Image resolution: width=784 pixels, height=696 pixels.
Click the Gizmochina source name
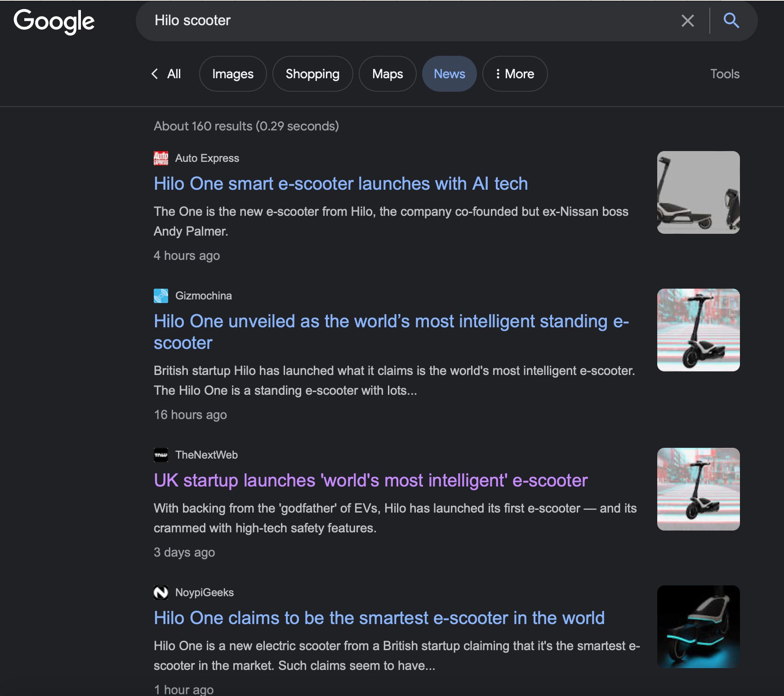pos(204,296)
